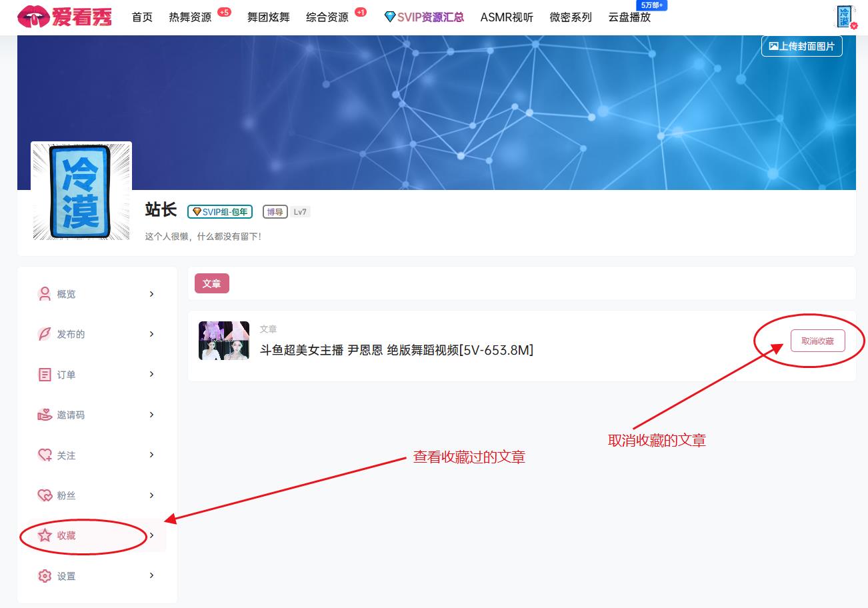This screenshot has width=868, height=608.
Task: Click the diamond icon beside SVIP资源汇总
Action: click(390, 17)
